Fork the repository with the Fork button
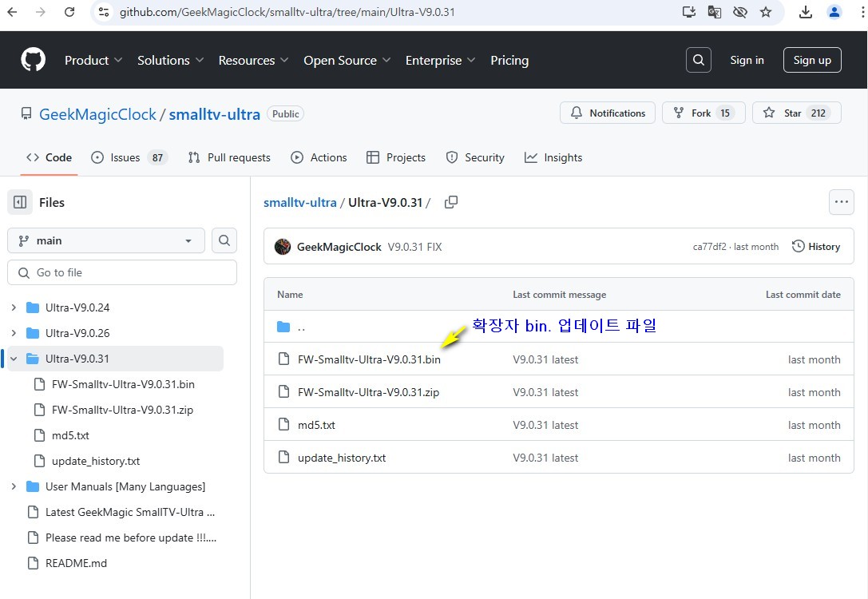The image size is (868, 599). [x=704, y=113]
